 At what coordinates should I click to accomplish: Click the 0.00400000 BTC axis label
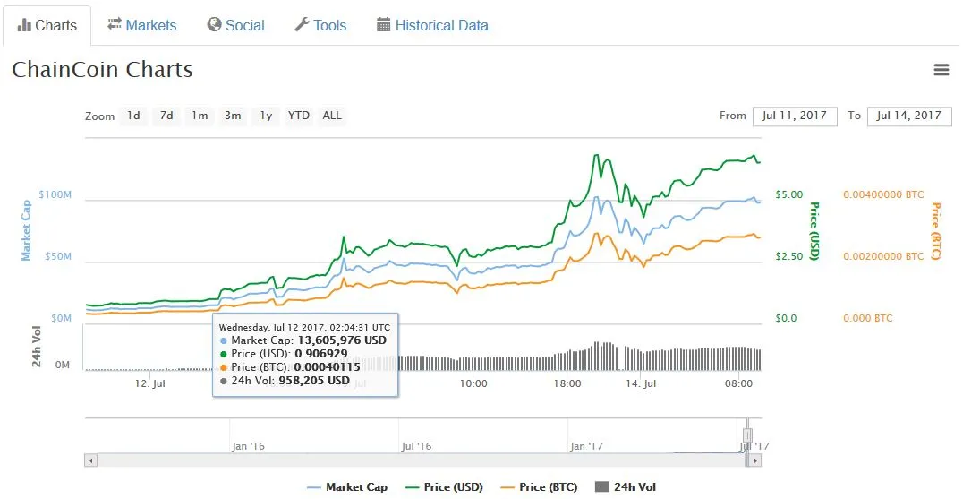click(x=883, y=194)
